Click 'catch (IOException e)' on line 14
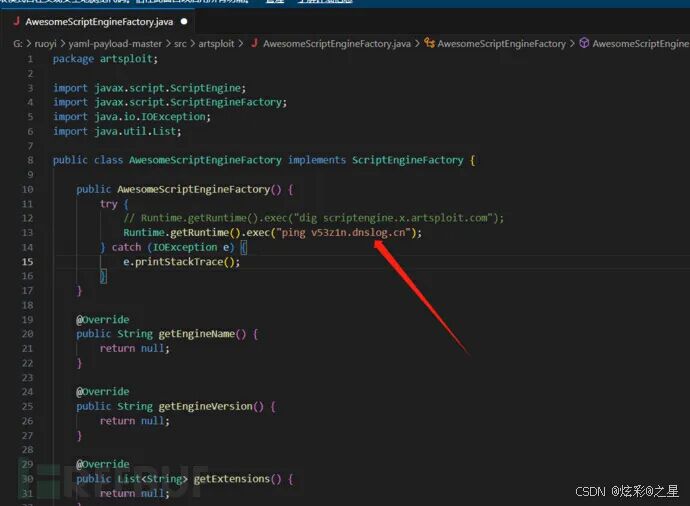Screen dimensions: 690x506 coord(173,247)
